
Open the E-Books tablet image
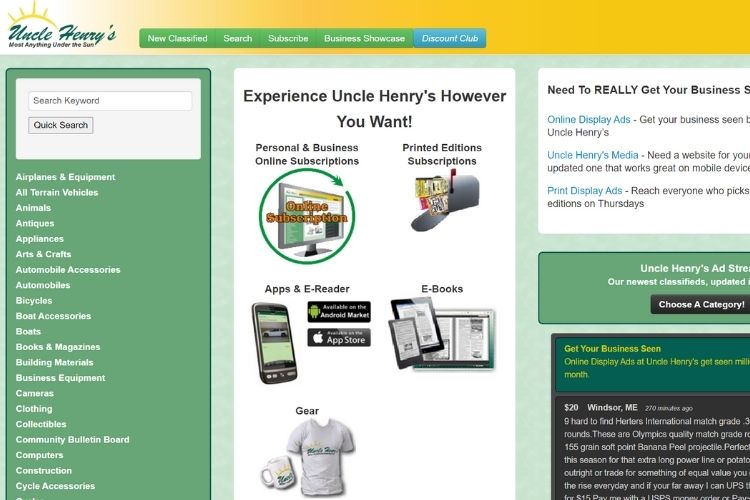(x=442, y=334)
